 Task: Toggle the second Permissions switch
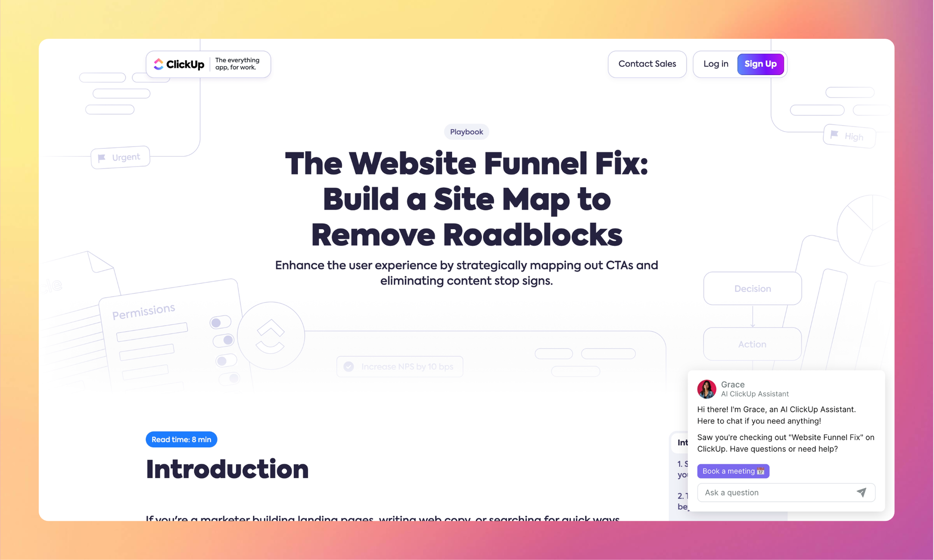[x=221, y=340]
